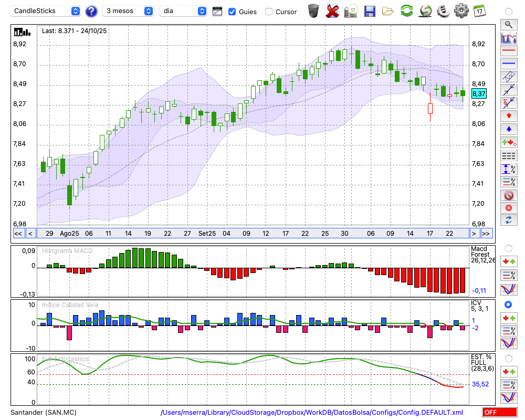The image size is (525, 420).
Task: Click ICV panel red-green arrows button
Action: click(509, 318)
